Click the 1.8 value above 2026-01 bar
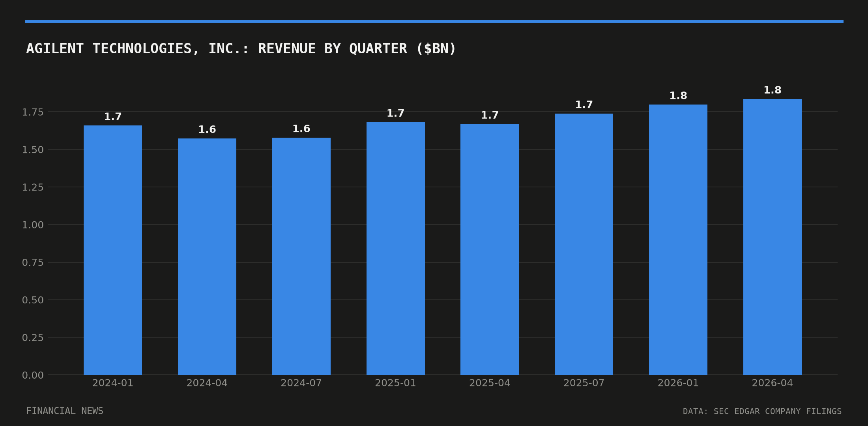Screen dimensions: 868x426 point(678,96)
